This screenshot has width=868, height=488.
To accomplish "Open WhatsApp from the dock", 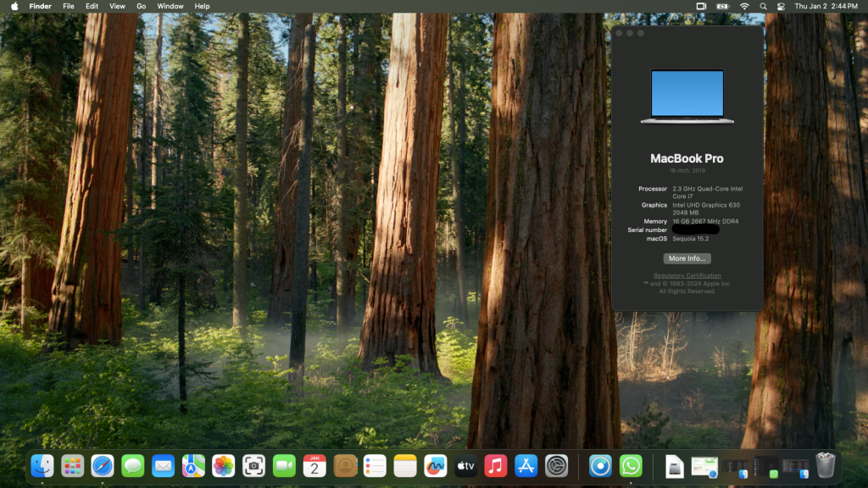I will tap(631, 465).
